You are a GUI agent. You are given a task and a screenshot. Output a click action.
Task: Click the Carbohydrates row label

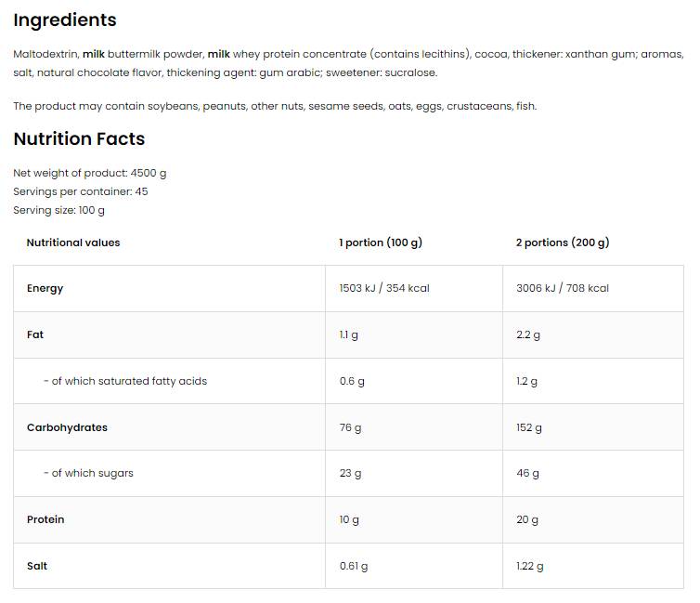(x=67, y=427)
